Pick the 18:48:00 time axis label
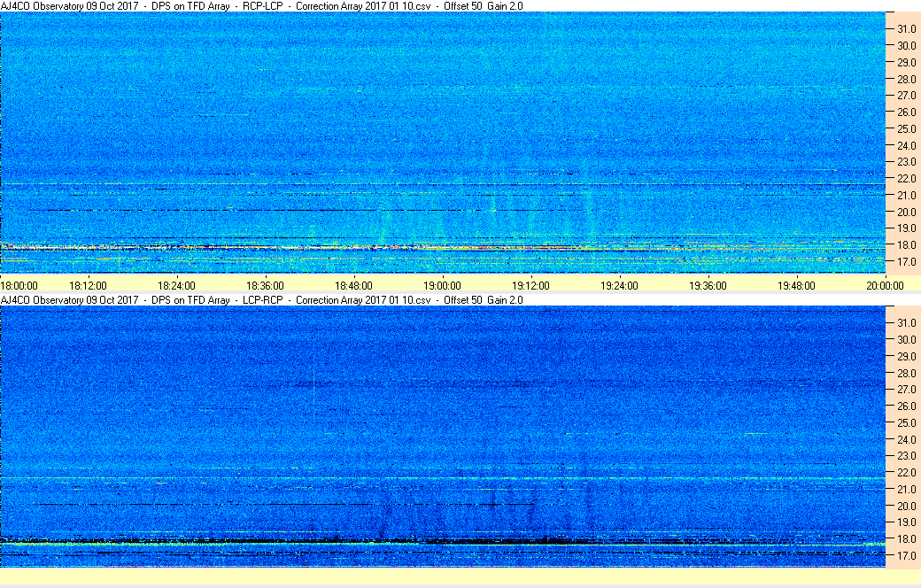 pos(353,286)
